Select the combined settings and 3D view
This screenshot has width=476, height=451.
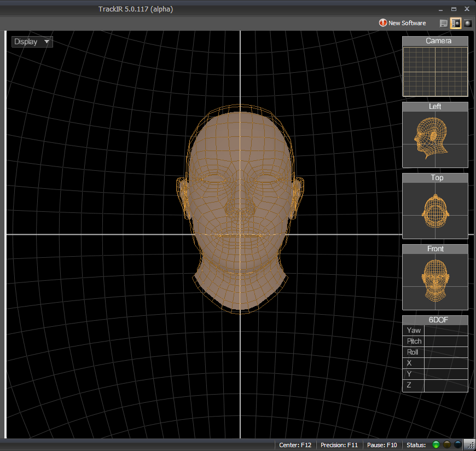456,24
